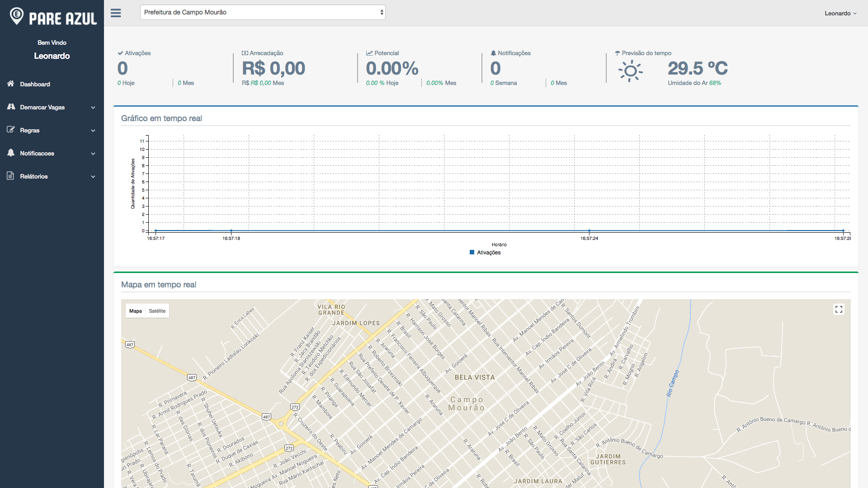868x488 pixels.
Task: Open Regras menu item
Action: tap(52, 130)
